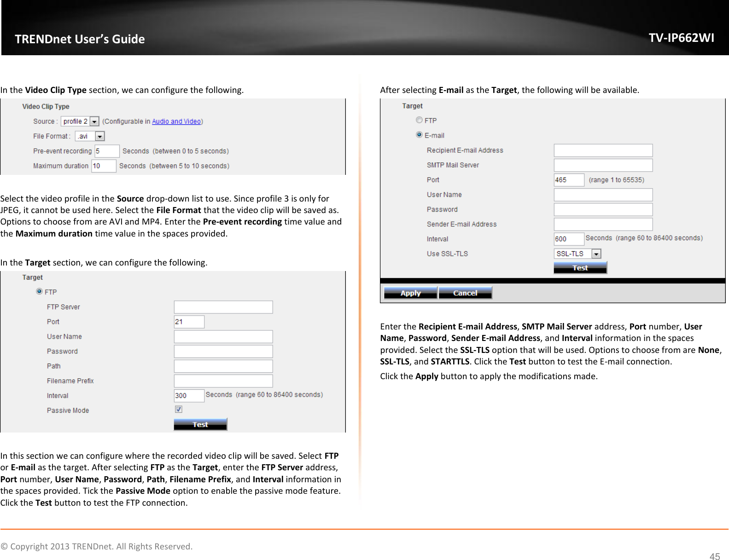Click the FTP Port field showing 21
The image size is (729, 560).
tap(189, 322)
